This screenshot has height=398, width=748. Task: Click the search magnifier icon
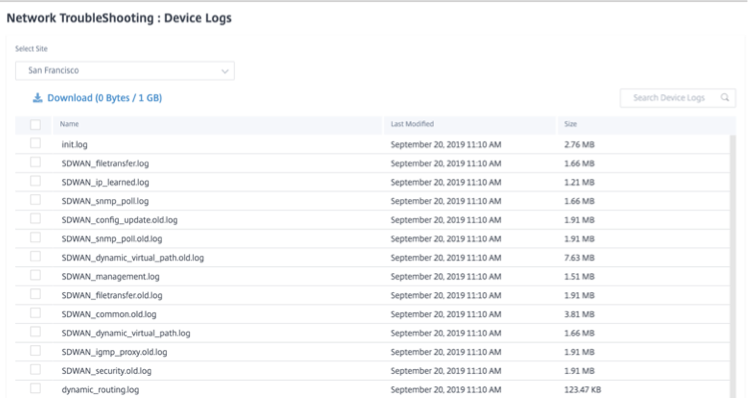[725, 97]
